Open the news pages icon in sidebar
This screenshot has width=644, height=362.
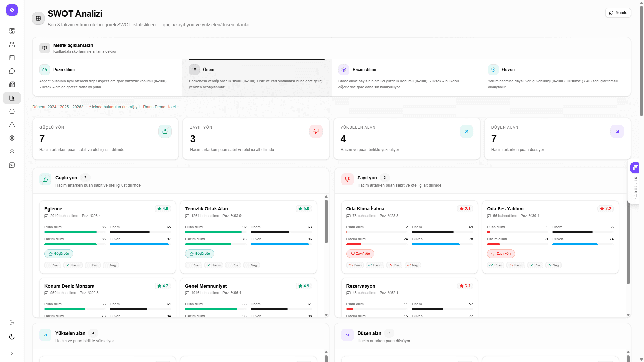tap(12, 84)
